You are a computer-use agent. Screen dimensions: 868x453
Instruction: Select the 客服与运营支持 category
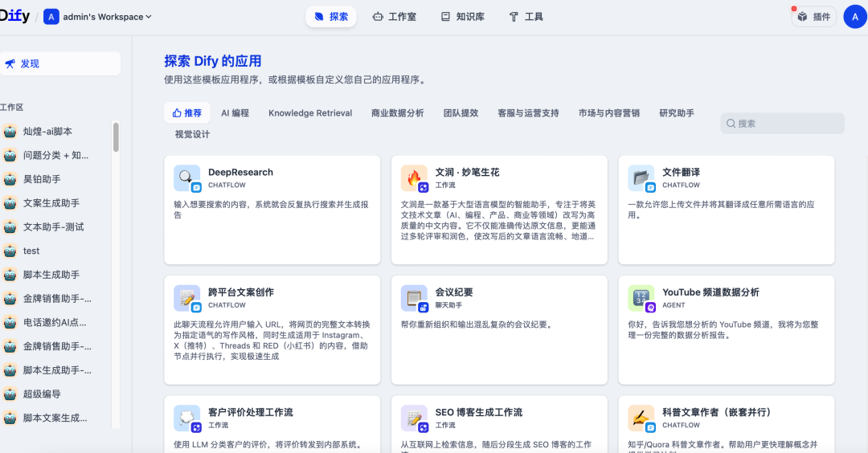(x=528, y=112)
